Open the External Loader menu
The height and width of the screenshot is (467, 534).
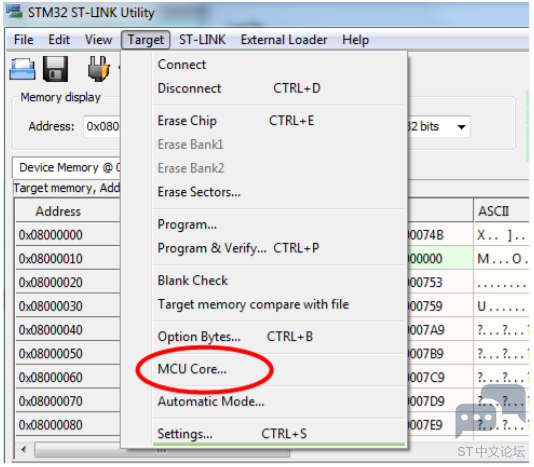tap(284, 40)
